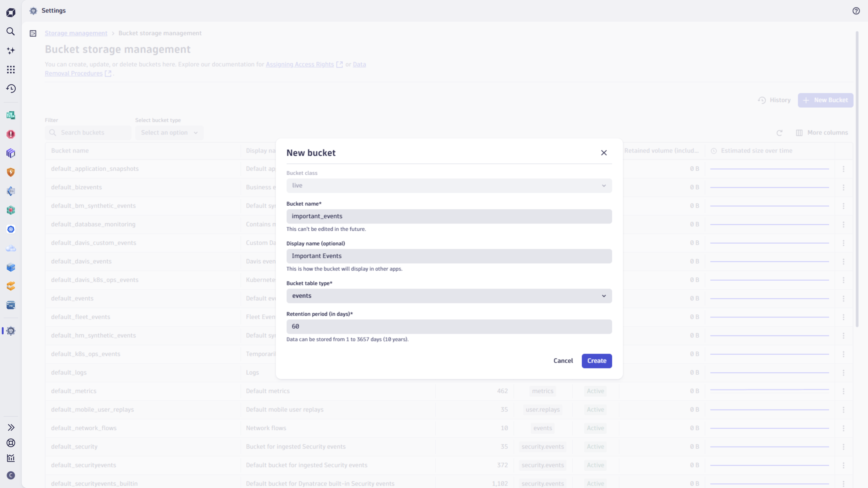Click the default_network_flows row name
The width and height of the screenshot is (868, 488).
tap(84, 428)
